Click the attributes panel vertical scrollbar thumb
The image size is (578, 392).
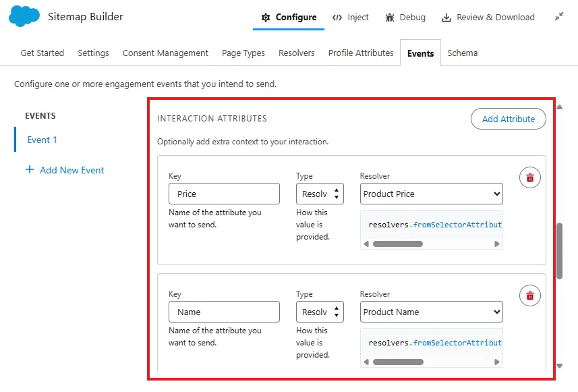coord(560,251)
